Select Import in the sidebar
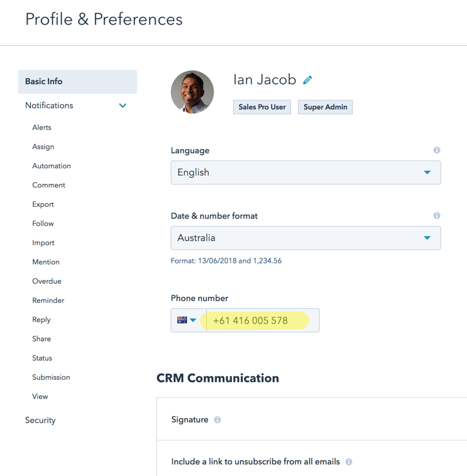Screen dimensions: 467x476 [43, 243]
